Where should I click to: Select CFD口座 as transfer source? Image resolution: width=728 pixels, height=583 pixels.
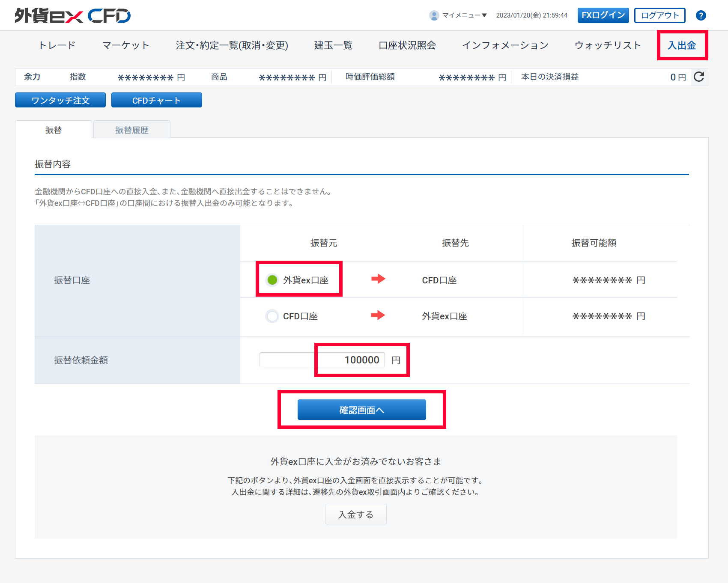pos(272,316)
